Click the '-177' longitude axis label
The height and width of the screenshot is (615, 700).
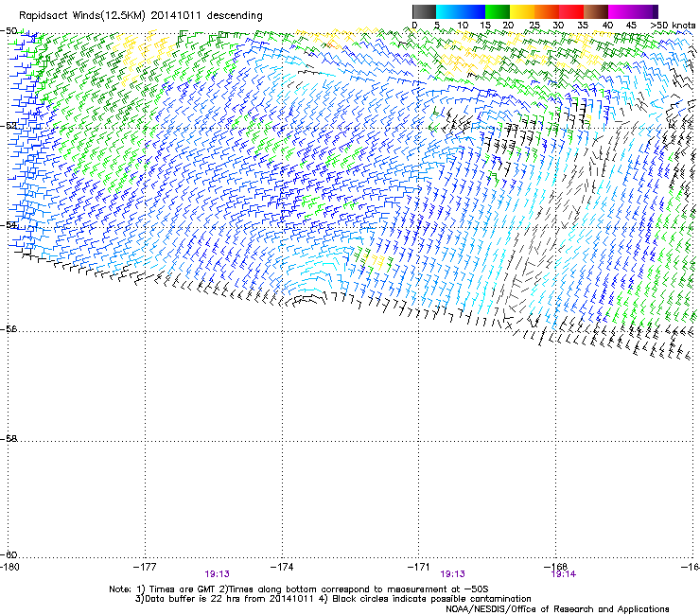tap(145, 567)
